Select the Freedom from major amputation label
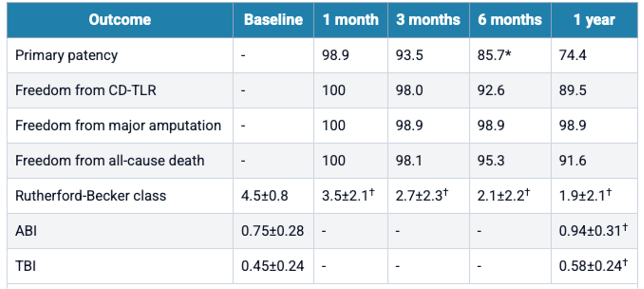This screenshot has width=644, height=289. click(x=118, y=125)
